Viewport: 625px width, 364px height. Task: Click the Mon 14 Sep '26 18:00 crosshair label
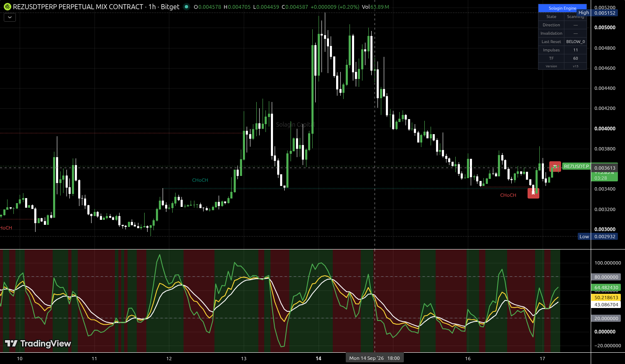pos(375,358)
